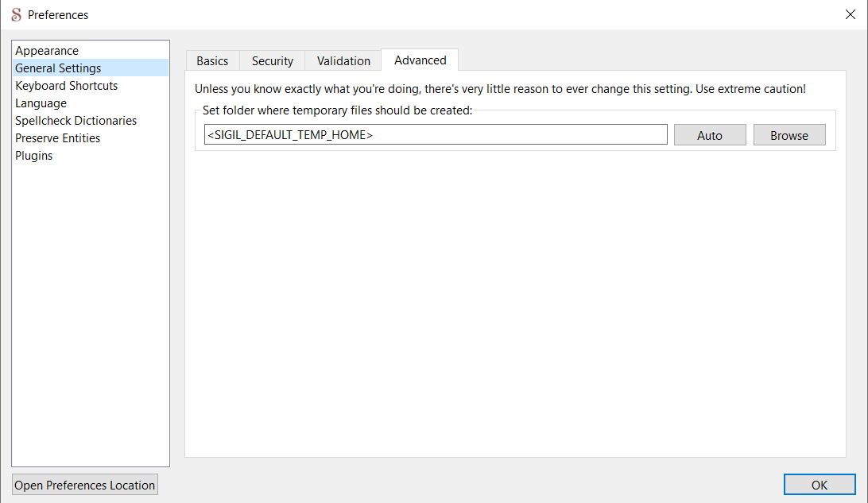Open Spellcheck Dictionaries settings

click(x=76, y=121)
